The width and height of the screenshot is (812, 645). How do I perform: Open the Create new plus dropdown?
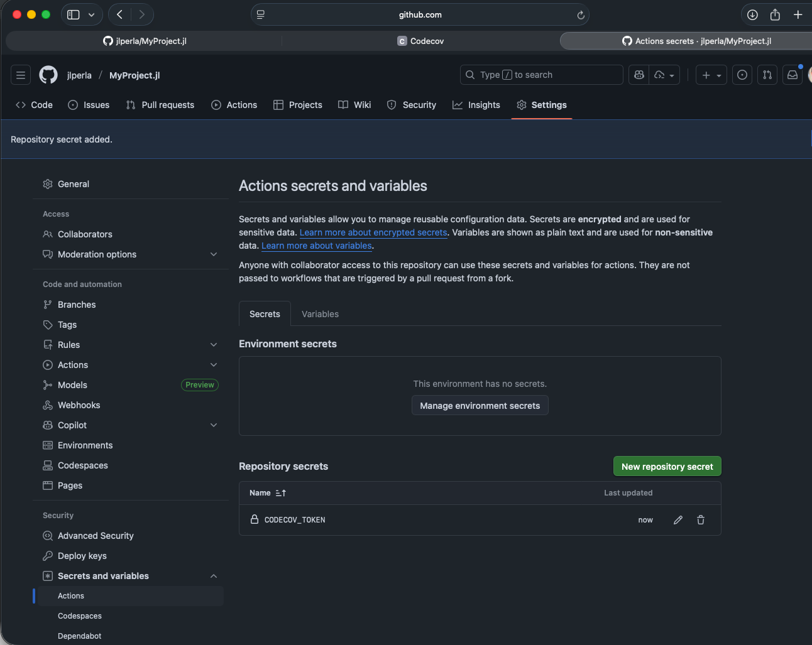(711, 75)
